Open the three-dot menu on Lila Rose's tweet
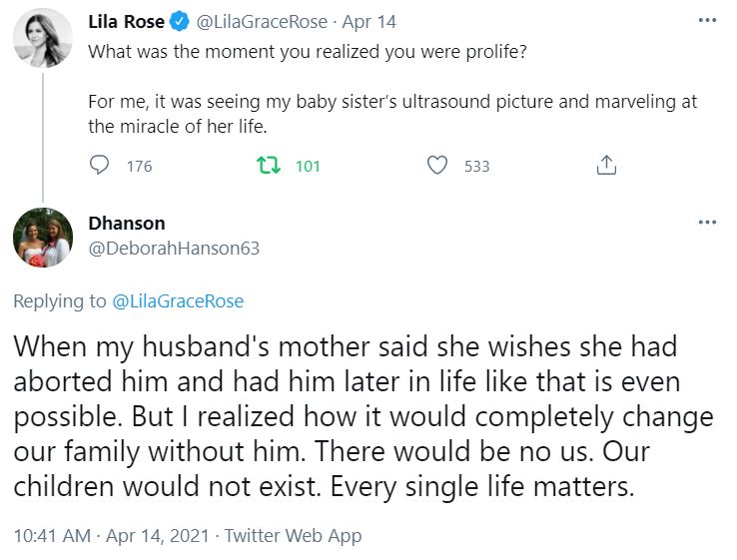The height and width of the screenshot is (560, 737). 707,21
